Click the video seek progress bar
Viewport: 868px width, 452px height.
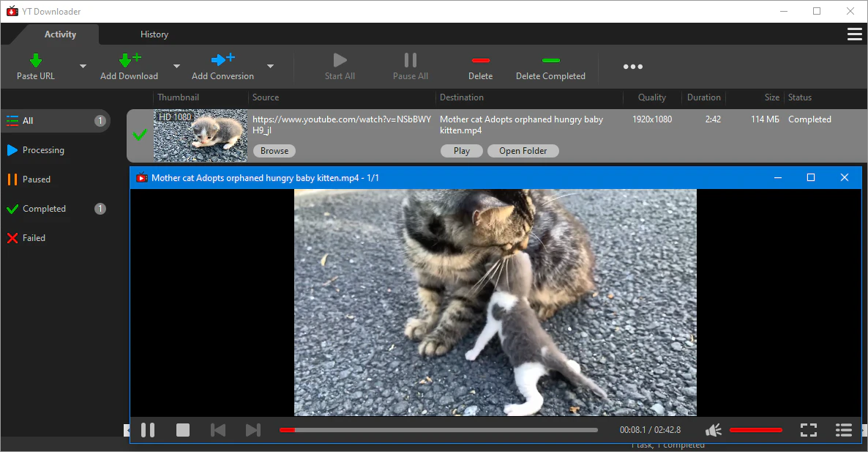pyautogui.click(x=439, y=430)
